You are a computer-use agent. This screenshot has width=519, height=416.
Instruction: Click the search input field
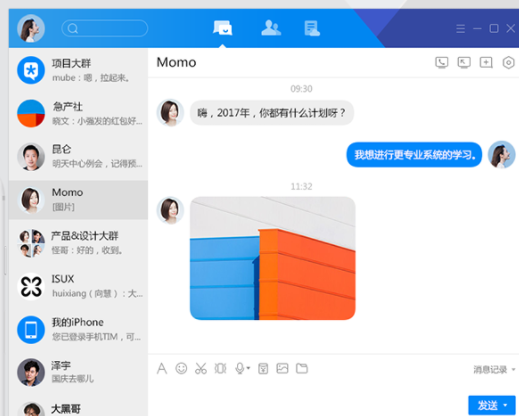[105, 28]
